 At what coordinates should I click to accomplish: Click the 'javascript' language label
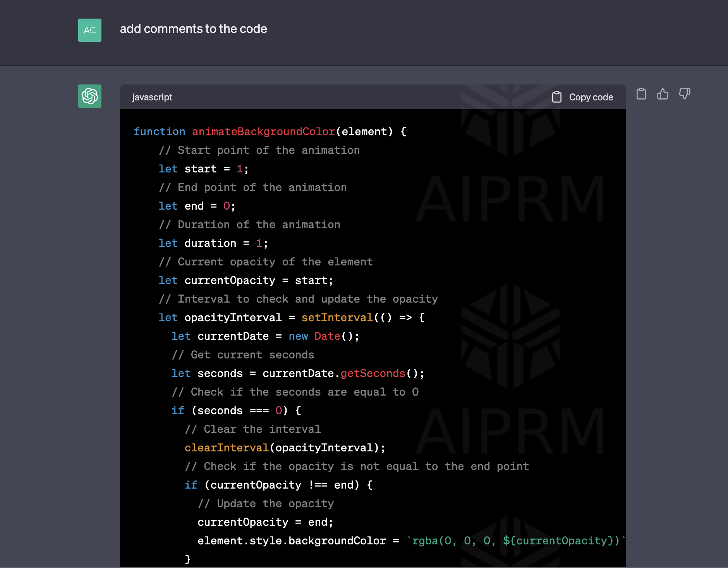[152, 97]
